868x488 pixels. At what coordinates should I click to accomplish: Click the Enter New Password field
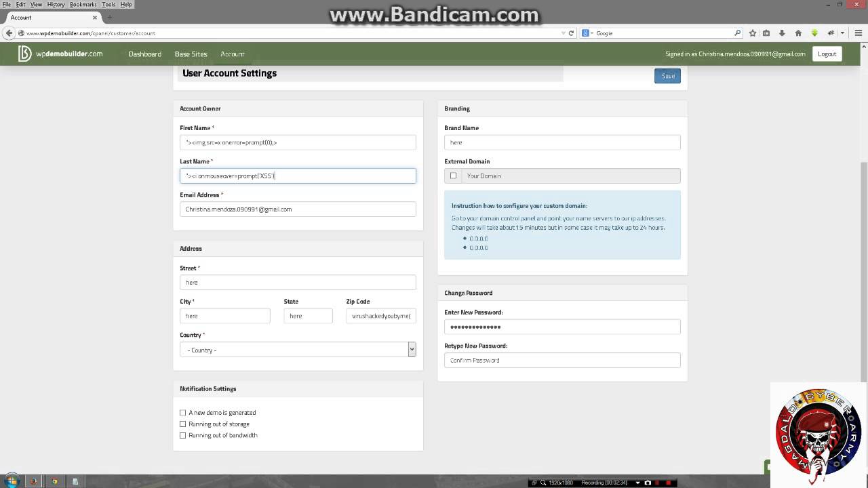pos(562,327)
